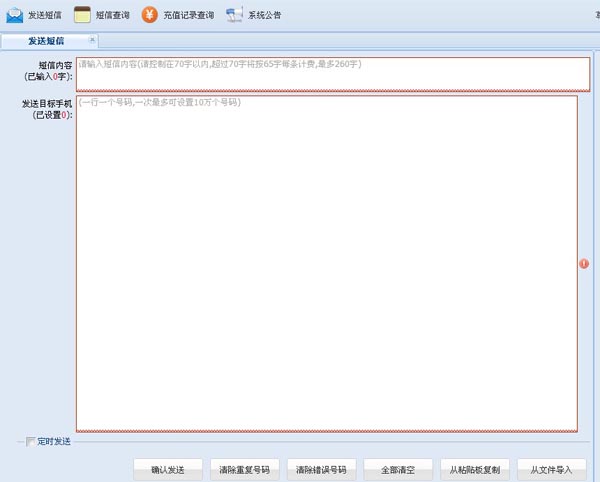Viewport: 600px width, 482px height.
Task: Click the 系统公告 announcement icon
Action: pos(234,15)
